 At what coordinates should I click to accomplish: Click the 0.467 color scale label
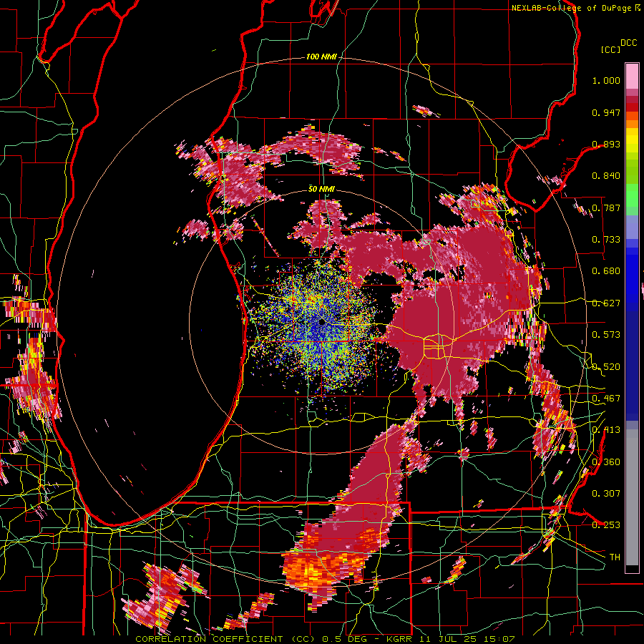click(606, 399)
